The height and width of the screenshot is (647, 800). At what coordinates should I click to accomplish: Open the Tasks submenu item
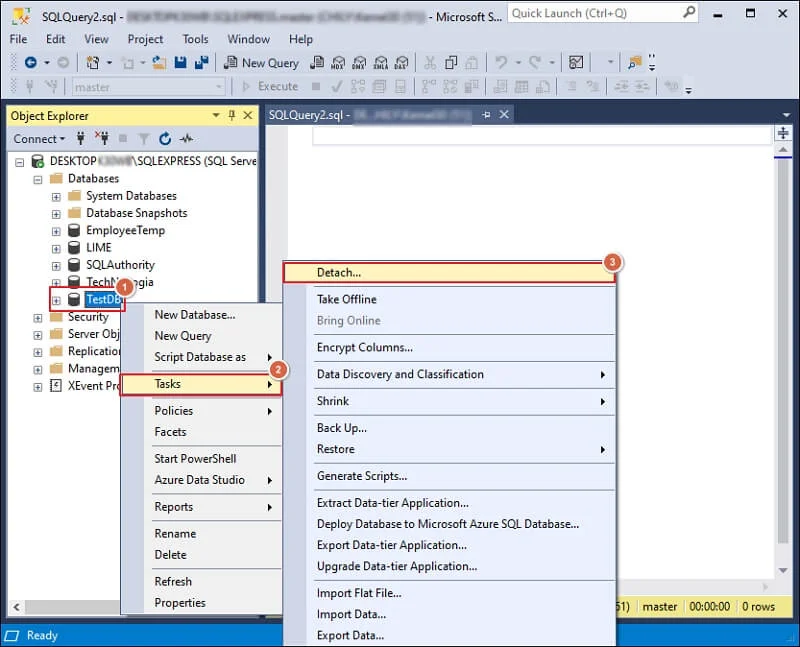(201, 384)
